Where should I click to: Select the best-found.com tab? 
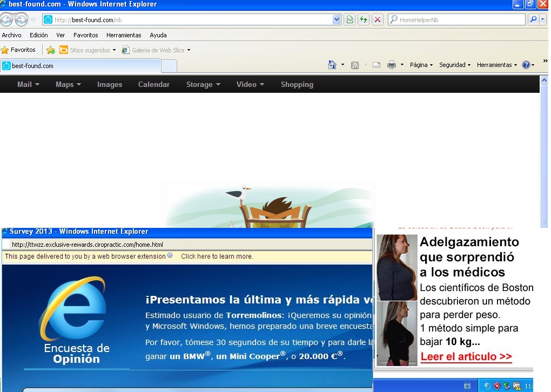[81, 66]
